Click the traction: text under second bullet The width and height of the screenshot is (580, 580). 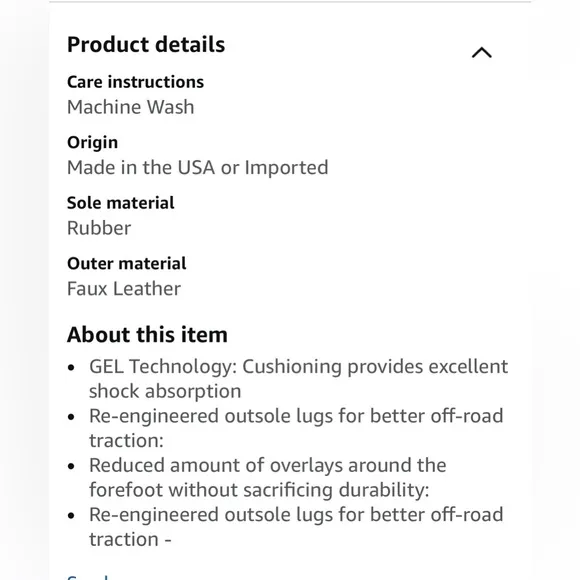tap(126, 441)
